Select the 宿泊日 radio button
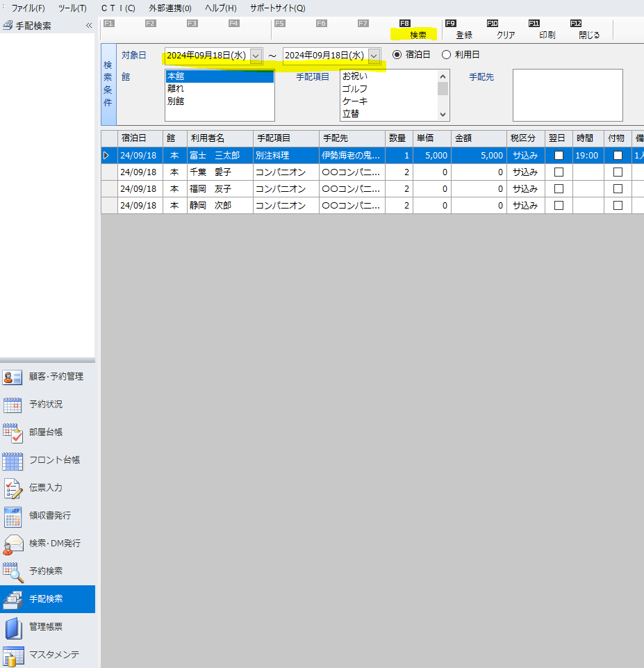 pos(397,55)
